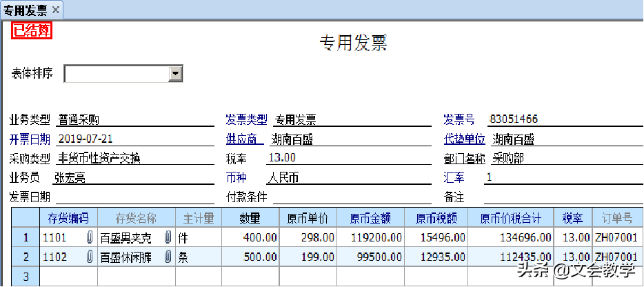Screen dimensions: 644x287
Task: Click tax cell 15496.00
Action: (436, 237)
